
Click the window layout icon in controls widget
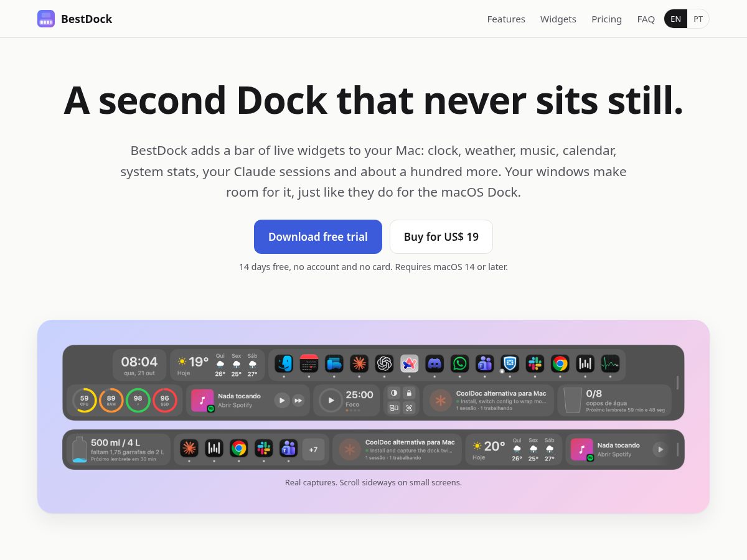coord(394,408)
